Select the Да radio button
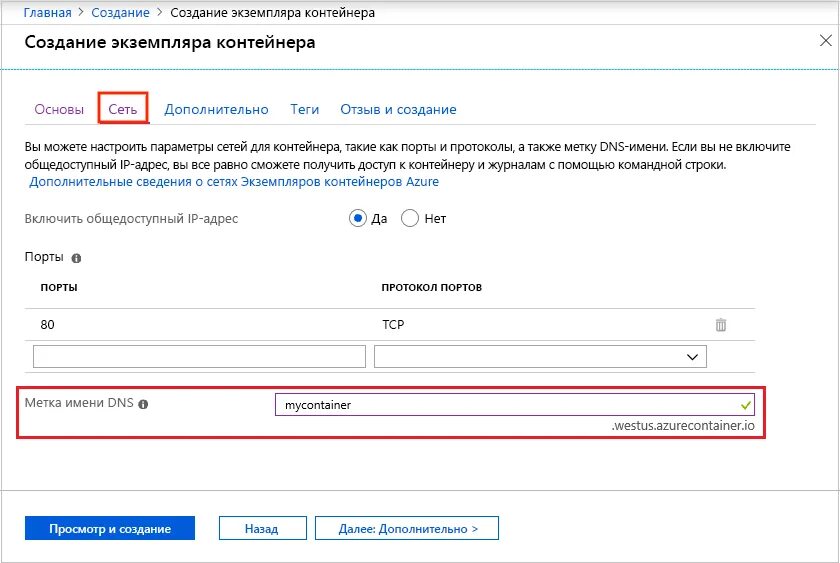Screen dimensions: 840x563 pos(358,219)
